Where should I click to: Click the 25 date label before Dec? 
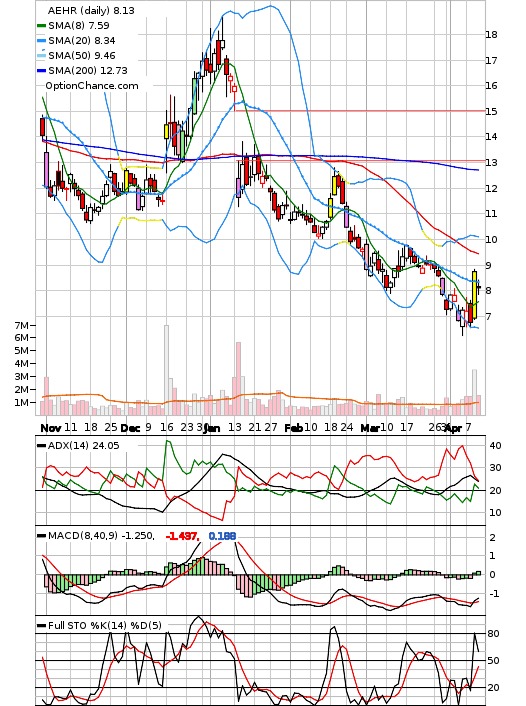(111, 427)
